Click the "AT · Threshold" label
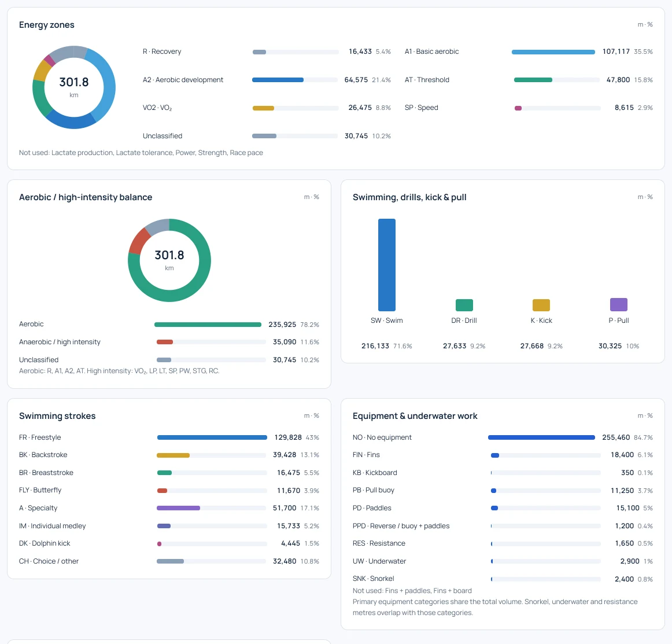 427,80
